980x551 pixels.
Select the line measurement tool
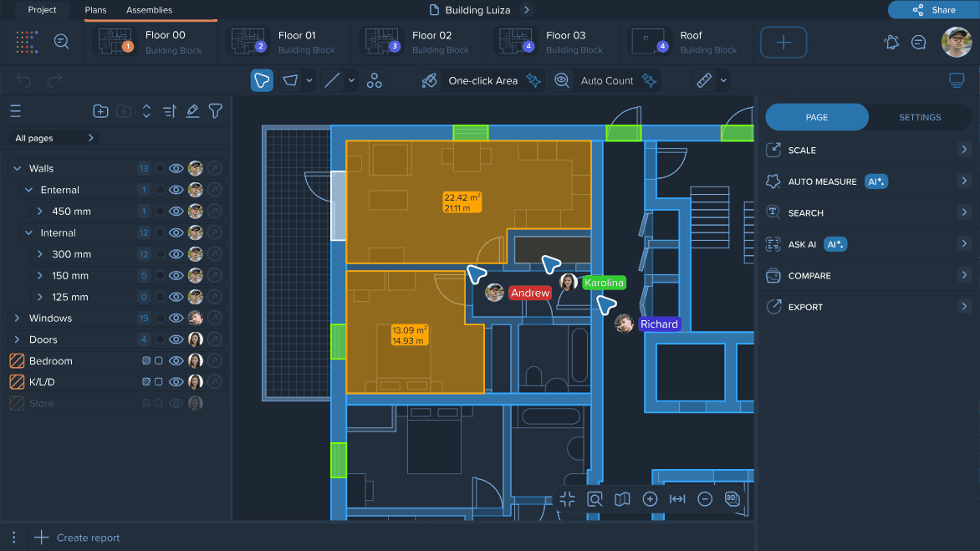332,80
